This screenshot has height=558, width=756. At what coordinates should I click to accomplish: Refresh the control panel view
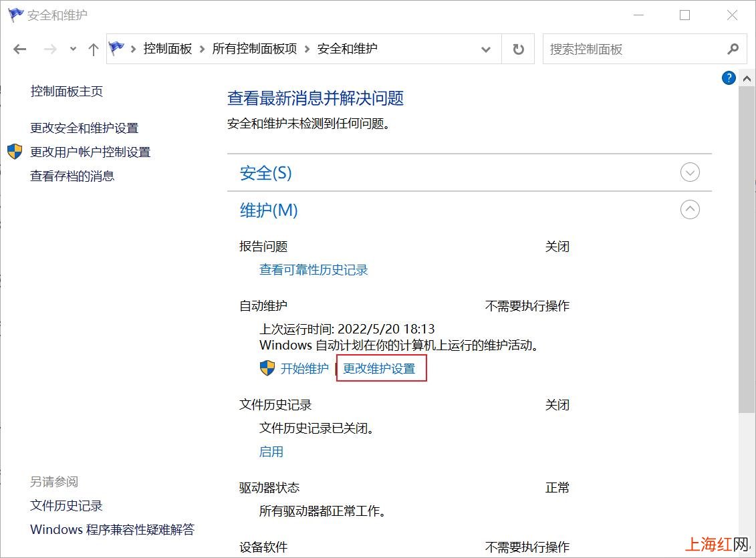[x=518, y=49]
